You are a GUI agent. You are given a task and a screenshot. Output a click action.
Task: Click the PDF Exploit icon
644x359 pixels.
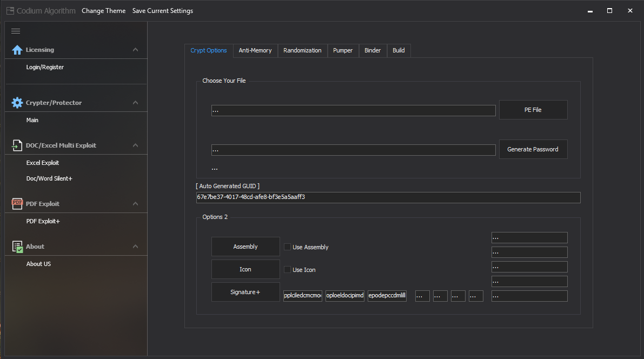(17, 204)
